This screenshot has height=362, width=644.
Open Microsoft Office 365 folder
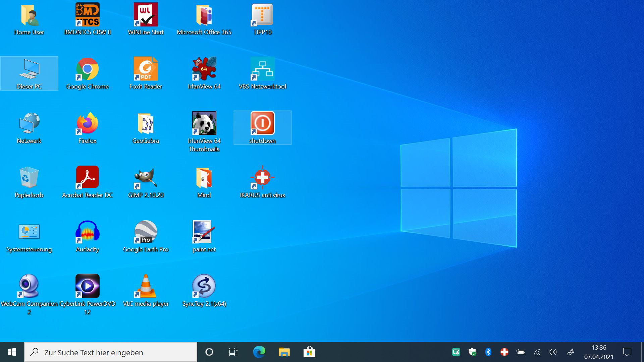[x=204, y=15]
